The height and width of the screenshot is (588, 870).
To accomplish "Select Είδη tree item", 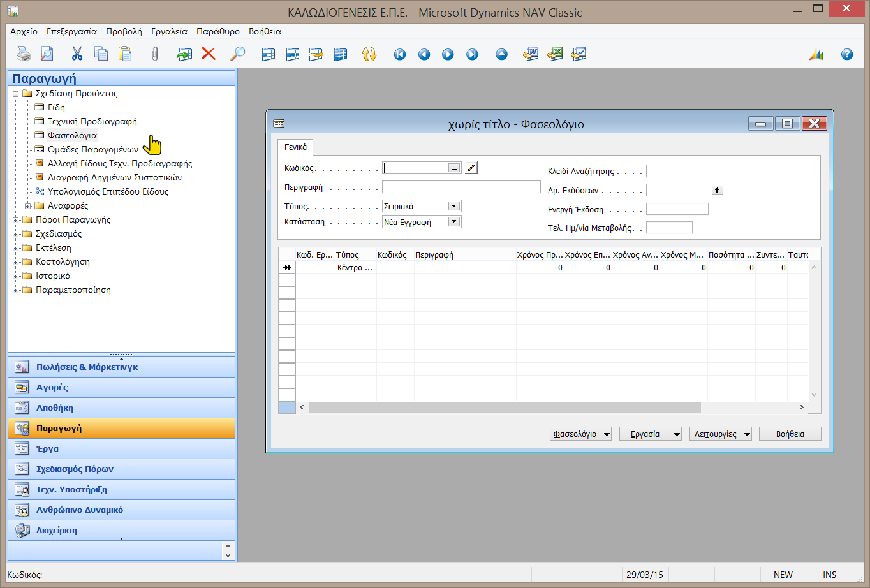I will [56, 107].
